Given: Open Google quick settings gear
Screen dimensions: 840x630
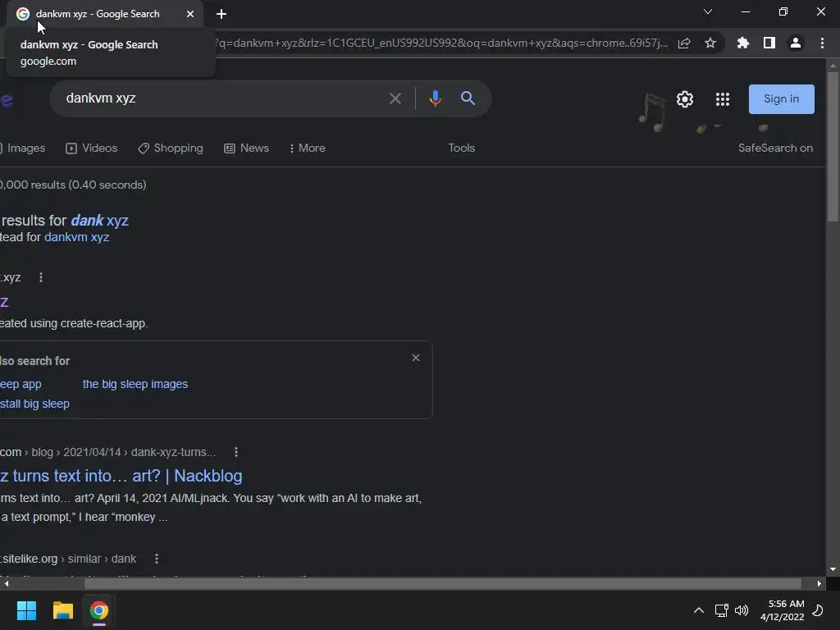Looking at the screenshot, I should [x=685, y=99].
